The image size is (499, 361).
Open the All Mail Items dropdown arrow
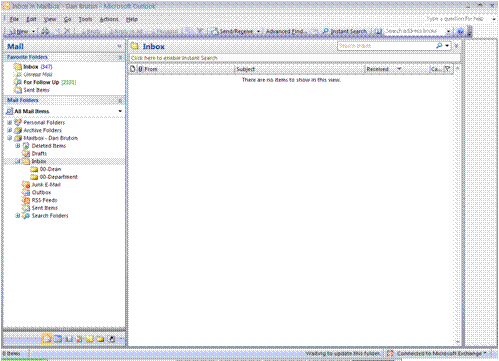point(120,111)
